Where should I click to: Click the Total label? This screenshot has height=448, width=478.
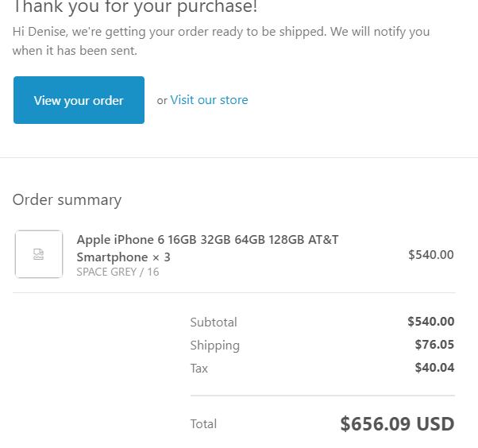203,424
